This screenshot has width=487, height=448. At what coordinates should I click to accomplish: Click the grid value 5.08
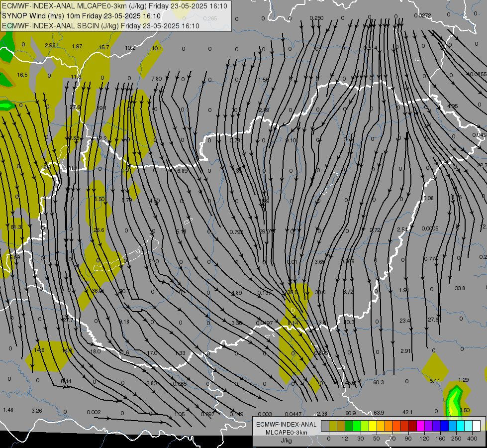pyautogui.click(x=428, y=198)
